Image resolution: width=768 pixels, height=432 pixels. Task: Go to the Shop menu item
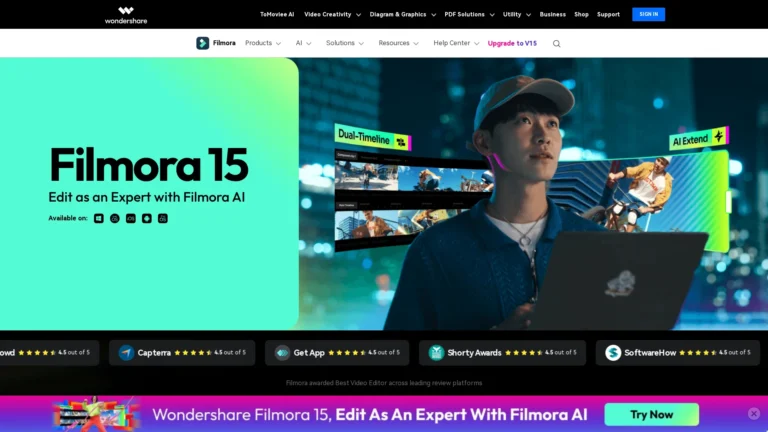[581, 15]
